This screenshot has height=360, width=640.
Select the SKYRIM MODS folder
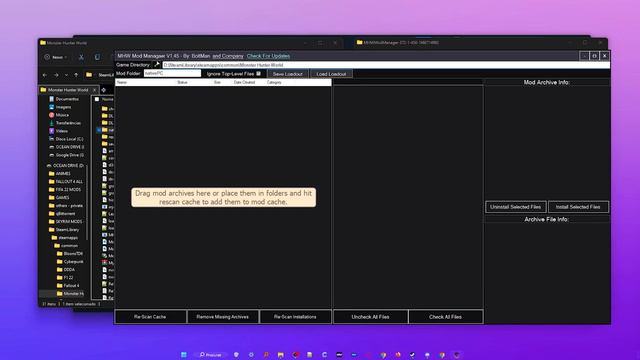[x=65, y=222]
